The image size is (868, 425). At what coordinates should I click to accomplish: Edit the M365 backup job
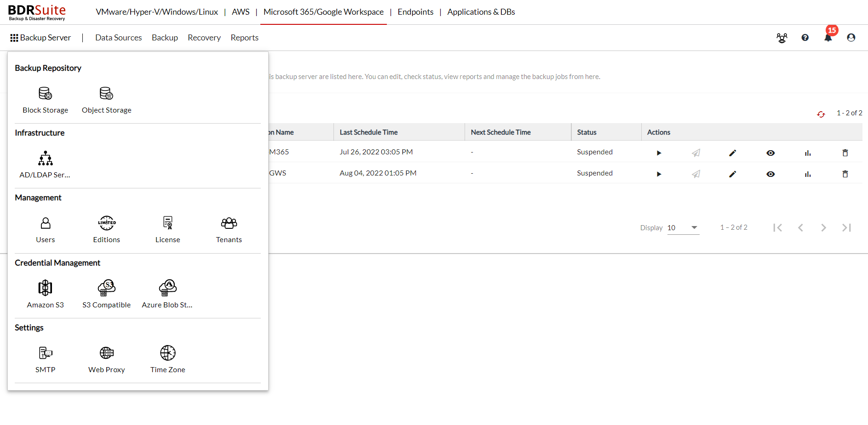coord(733,153)
